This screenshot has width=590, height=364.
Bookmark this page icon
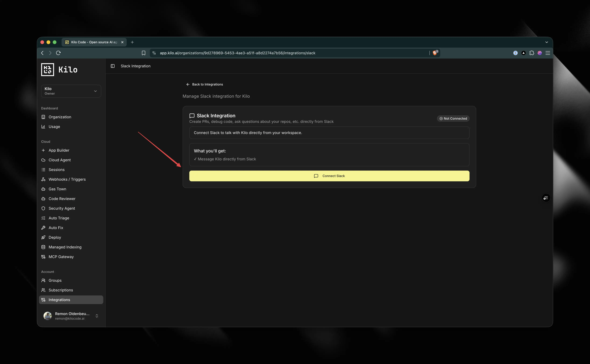tap(143, 53)
